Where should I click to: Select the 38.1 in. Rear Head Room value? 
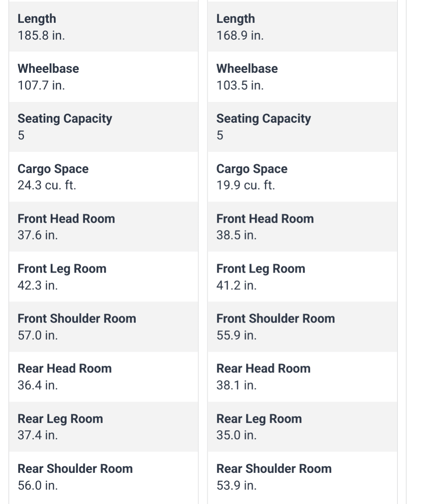tap(236, 385)
